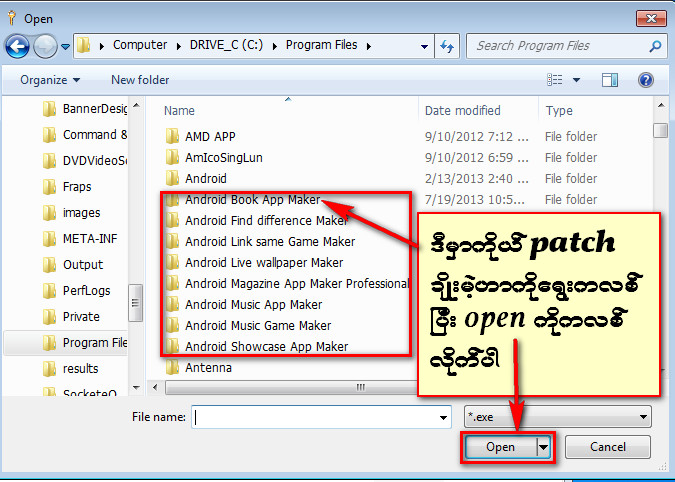Image resolution: width=675 pixels, height=482 pixels.
Task: Click the File name input field
Action: coord(321,417)
